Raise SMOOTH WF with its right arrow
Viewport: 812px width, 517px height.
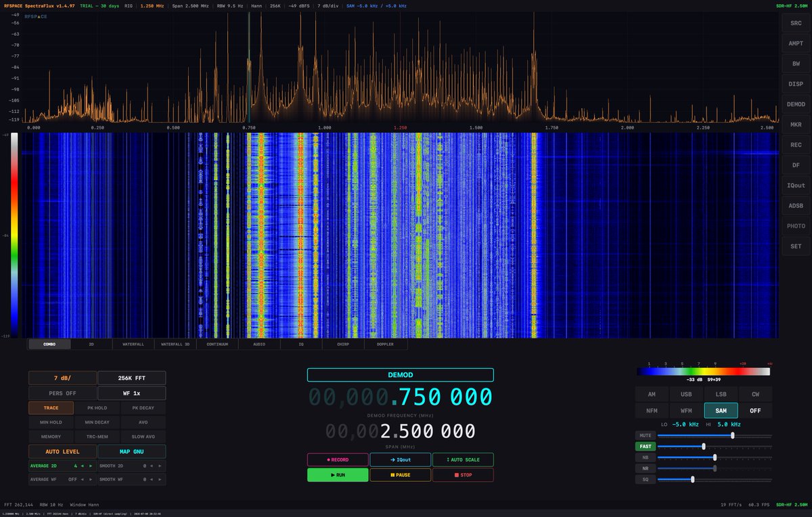(x=160, y=479)
